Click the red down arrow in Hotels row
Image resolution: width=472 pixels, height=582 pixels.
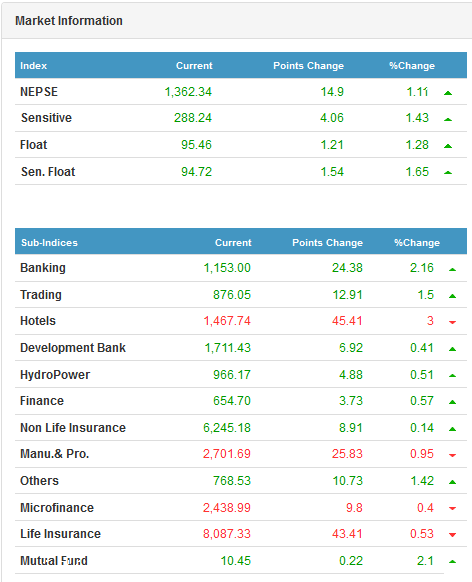point(452,322)
